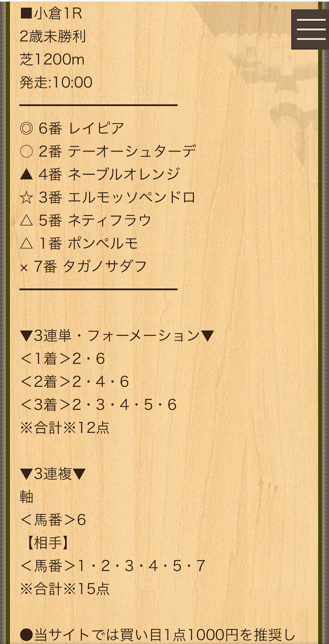Screen dimensions: 329x644
Task: Select the <1着>2・6 line
Action: click(62, 359)
